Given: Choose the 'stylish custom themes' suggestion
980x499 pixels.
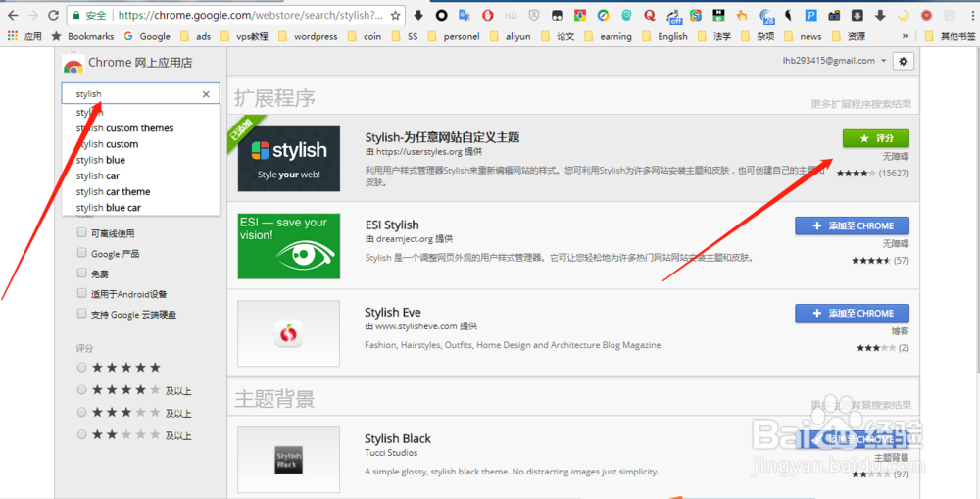Looking at the screenshot, I should click(x=140, y=128).
